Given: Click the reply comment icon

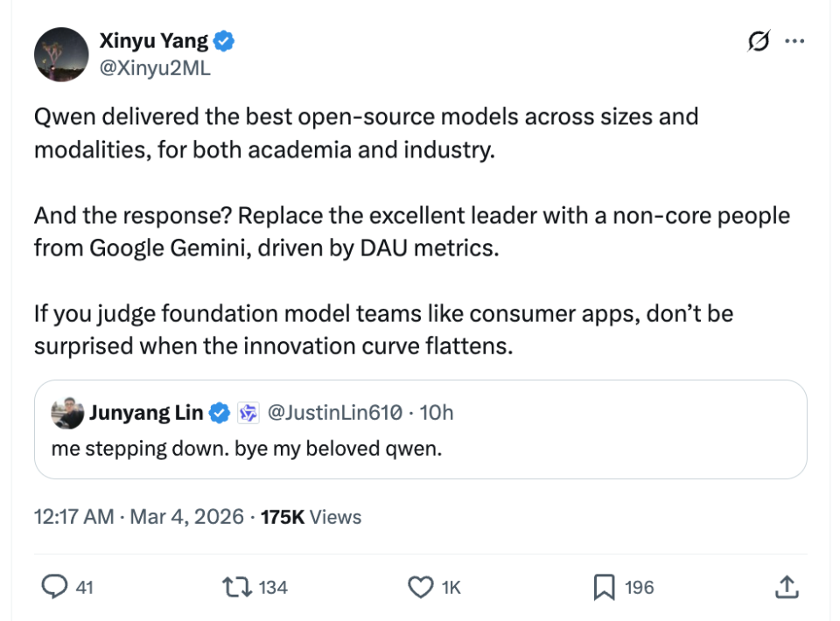Looking at the screenshot, I should coord(54,587).
